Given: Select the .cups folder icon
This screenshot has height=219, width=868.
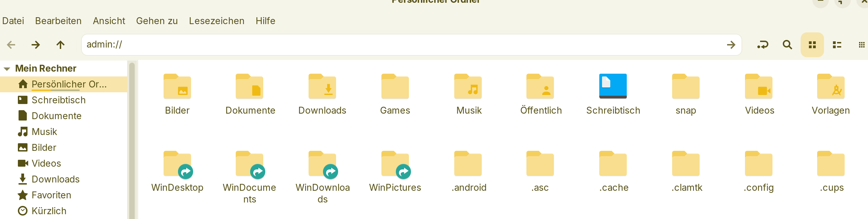Looking at the screenshot, I should 831,164.
